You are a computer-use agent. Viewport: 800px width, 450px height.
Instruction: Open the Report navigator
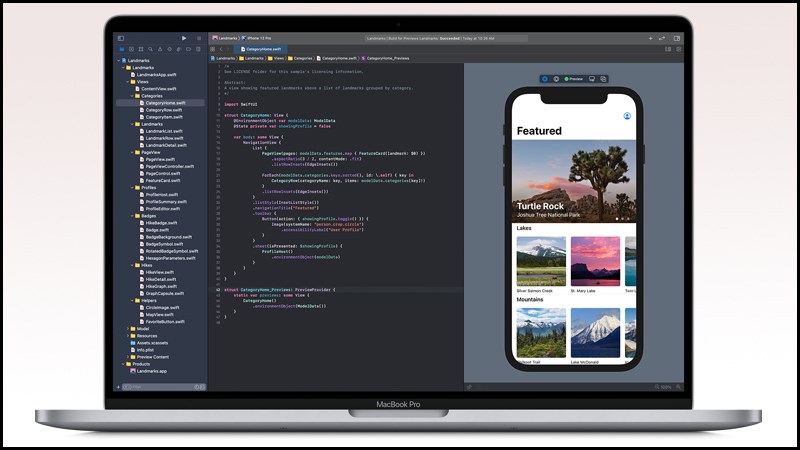click(198, 49)
